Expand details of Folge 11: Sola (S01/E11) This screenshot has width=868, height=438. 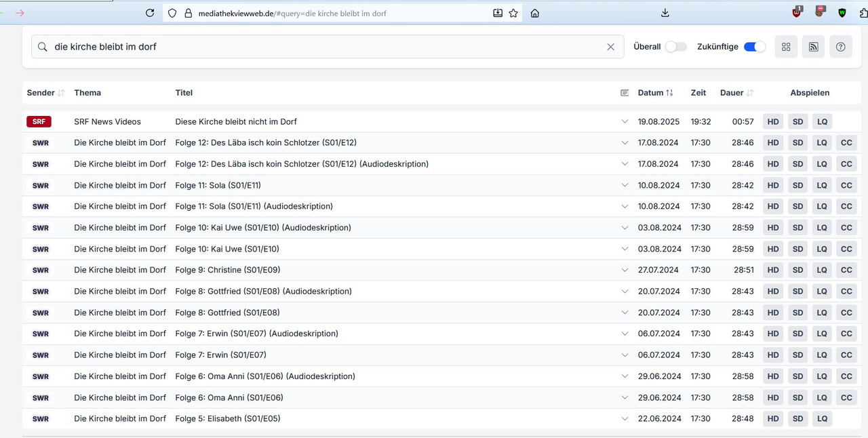[x=625, y=185]
